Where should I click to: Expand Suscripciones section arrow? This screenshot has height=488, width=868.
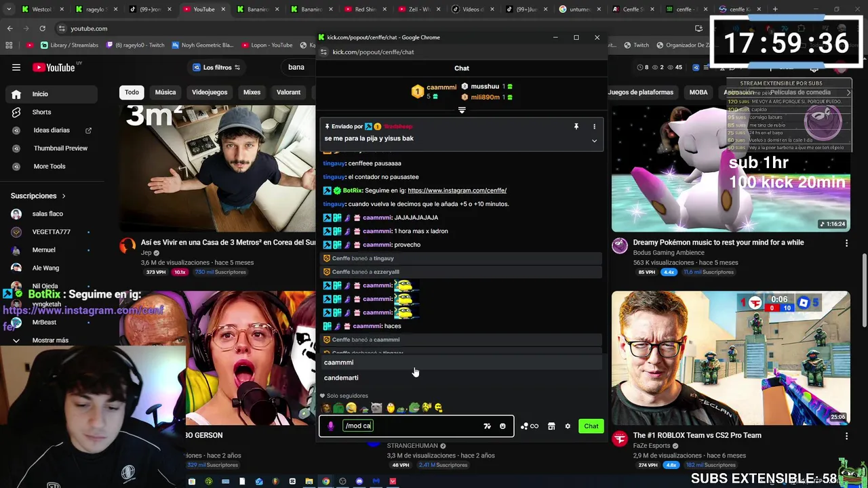(x=64, y=196)
